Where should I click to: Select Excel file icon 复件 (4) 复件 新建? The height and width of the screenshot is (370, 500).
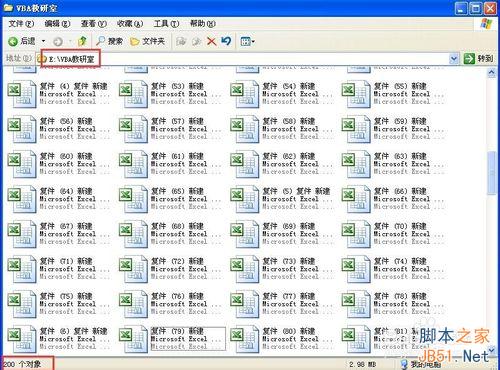22,94
